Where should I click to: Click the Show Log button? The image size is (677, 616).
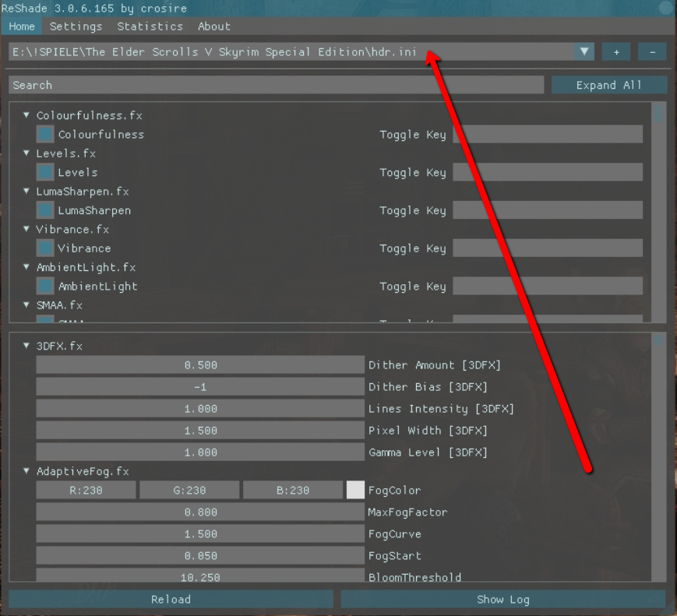(x=502, y=599)
